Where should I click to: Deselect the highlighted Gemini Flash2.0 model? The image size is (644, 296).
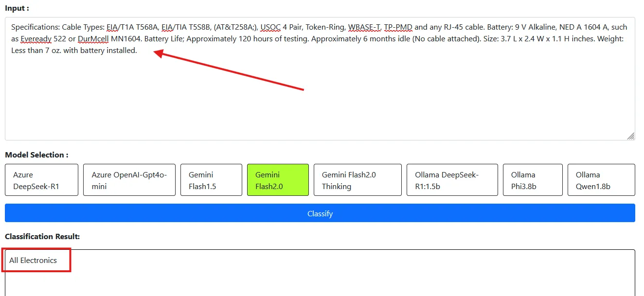278,179
